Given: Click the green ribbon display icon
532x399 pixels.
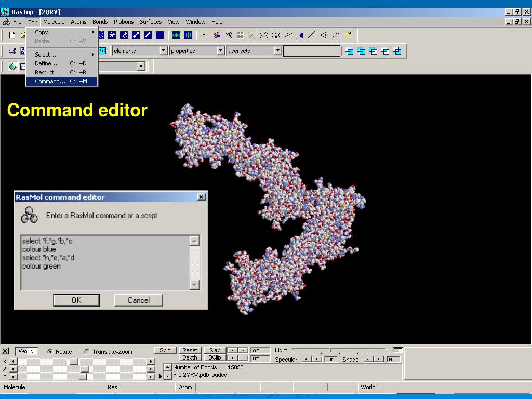Looking at the screenshot, I should pyautogui.click(x=176, y=35).
